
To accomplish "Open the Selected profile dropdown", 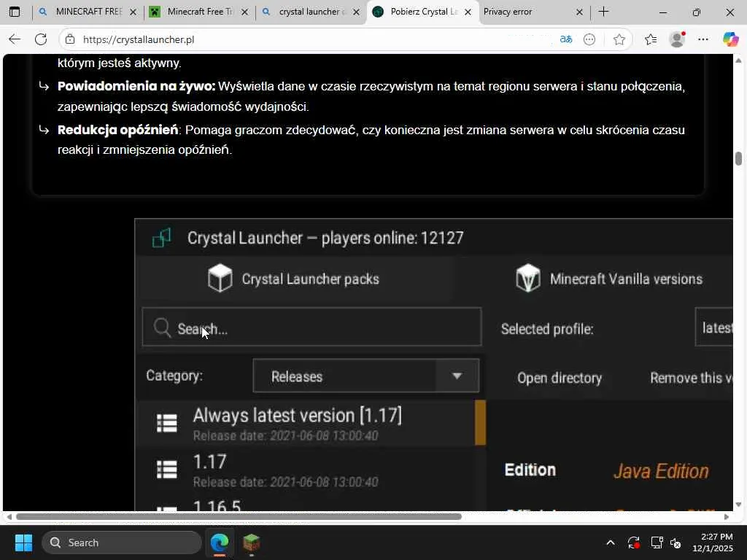I will point(713,327).
